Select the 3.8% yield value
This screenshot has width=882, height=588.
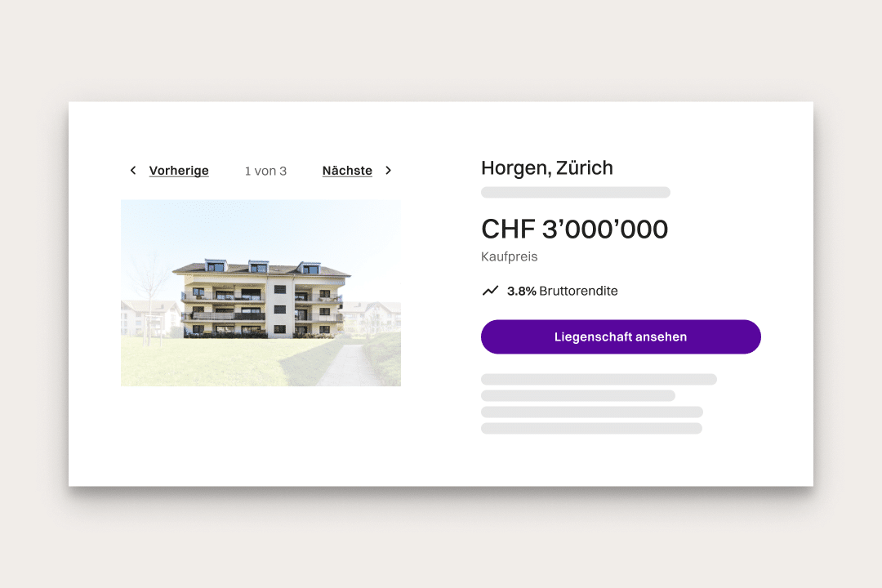pyautogui.click(x=521, y=291)
